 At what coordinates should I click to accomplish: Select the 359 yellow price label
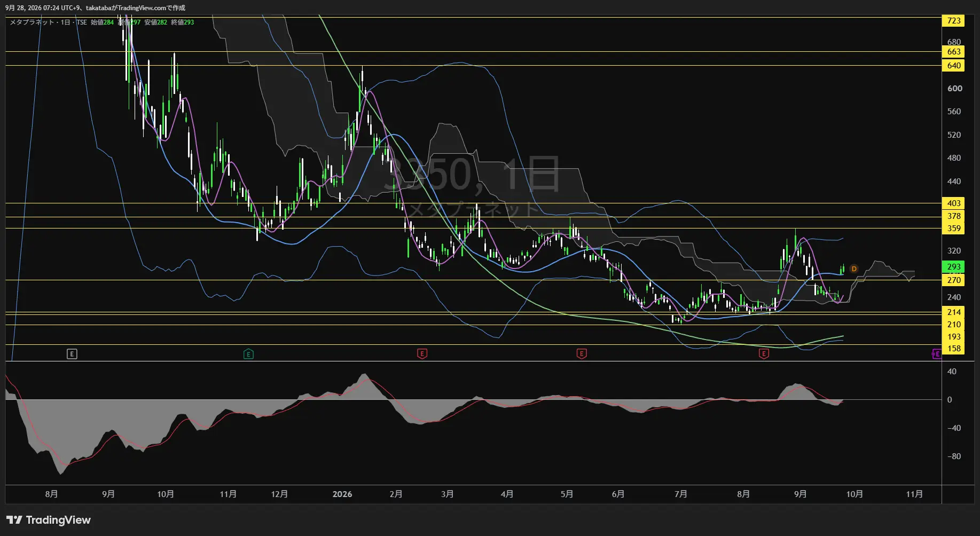[x=954, y=228]
